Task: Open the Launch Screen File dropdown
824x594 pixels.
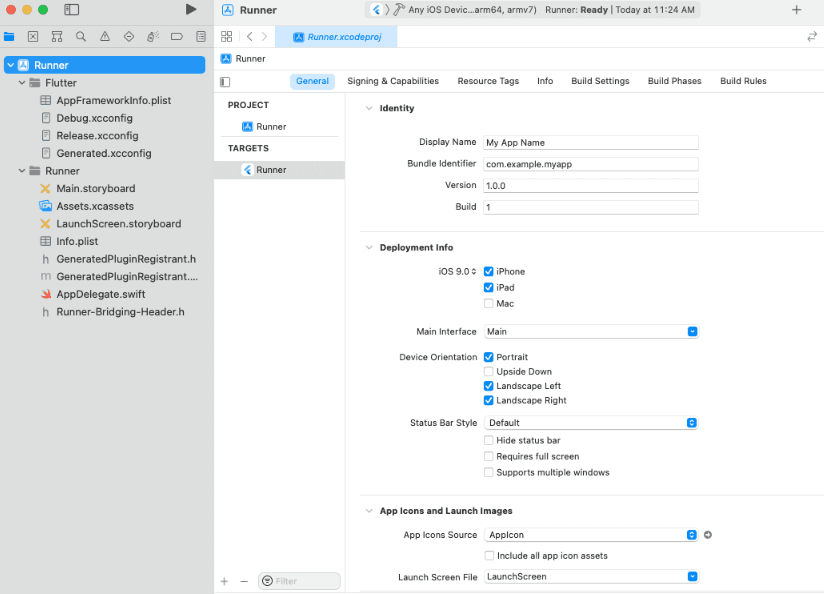Action: pyautogui.click(x=591, y=577)
